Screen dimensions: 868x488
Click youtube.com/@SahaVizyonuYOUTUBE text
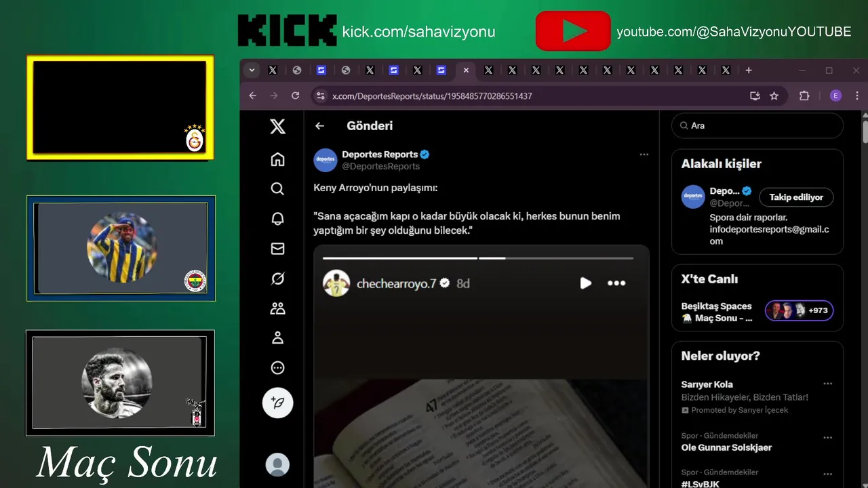click(734, 32)
